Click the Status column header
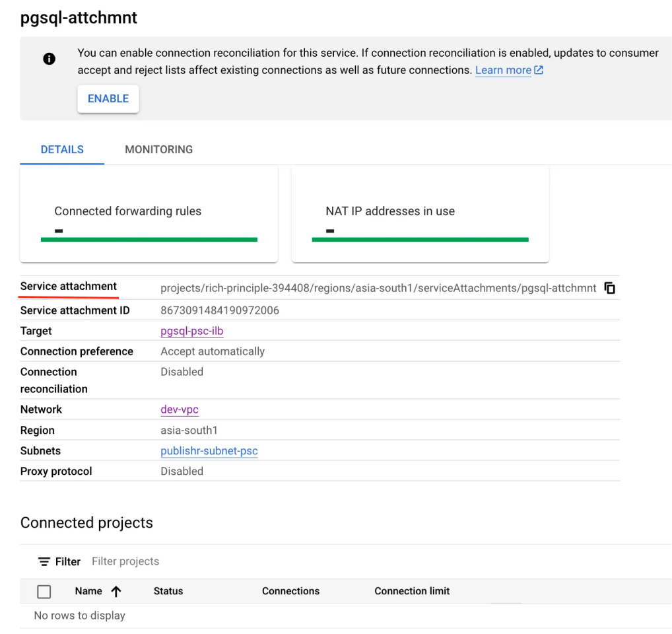672x634 pixels. pos(168,591)
